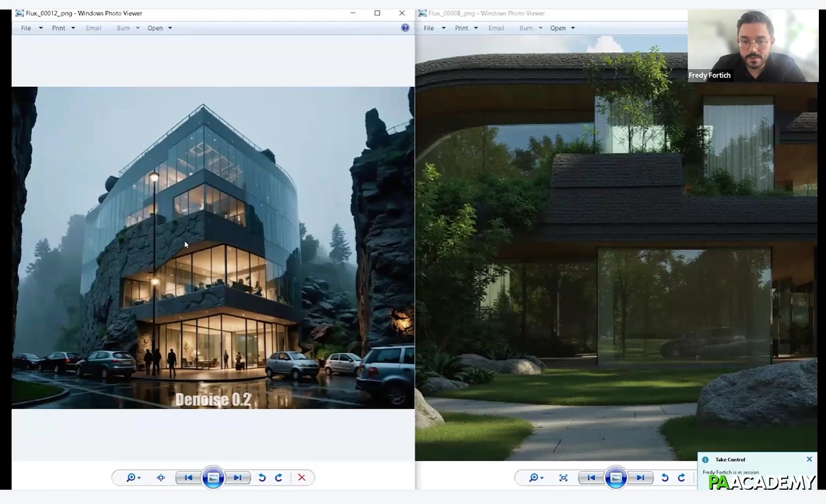The width and height of the screenshot is (826, 504).
Task: Rotate the Flux_00012 image counterclockwise
Action: (x=262, y=477)
